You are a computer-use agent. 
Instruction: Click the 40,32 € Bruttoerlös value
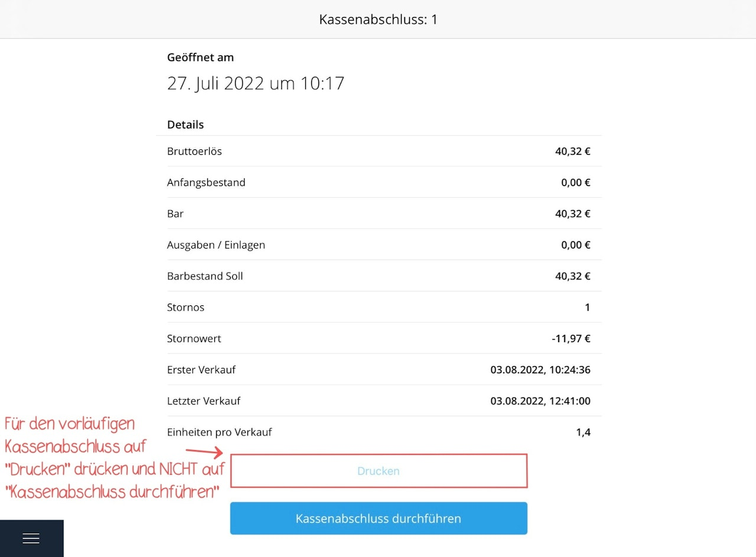[572, 151]
